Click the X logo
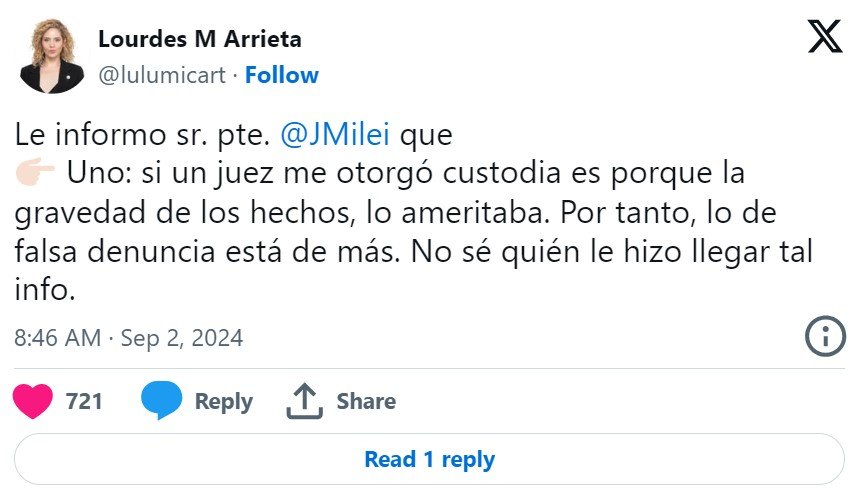The height and width of the screenshot is (491, 852). (x=824, y=38)
